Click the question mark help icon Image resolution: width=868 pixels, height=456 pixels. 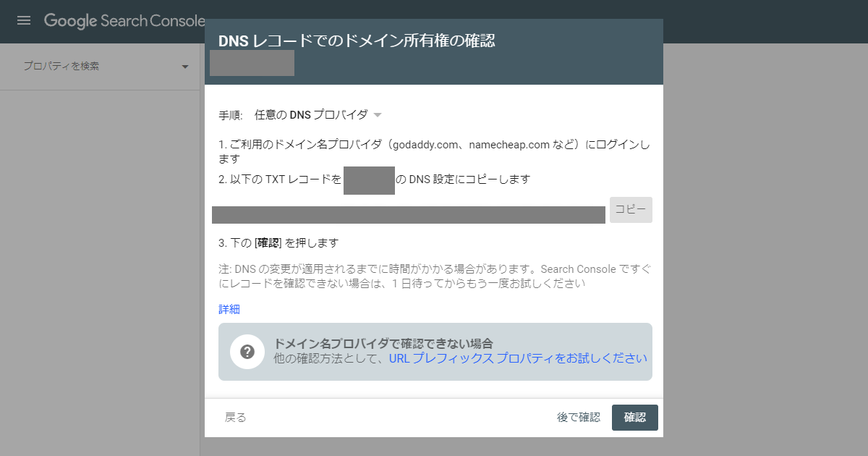pyautogui.click(x=247, y=352)
